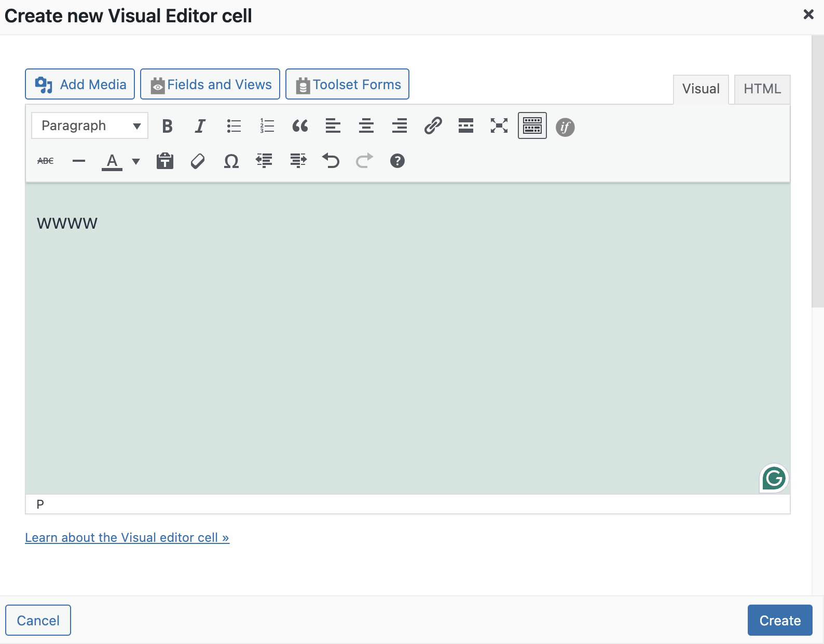Viewport: 824px width, 644px height.
Task: Click the Create button
Action: [x=779, y=620]
